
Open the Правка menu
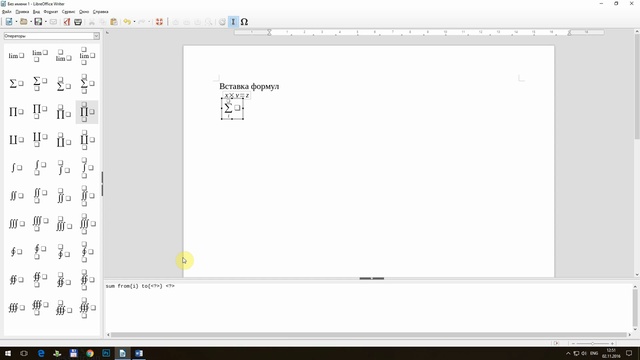[x=22, y=12]
